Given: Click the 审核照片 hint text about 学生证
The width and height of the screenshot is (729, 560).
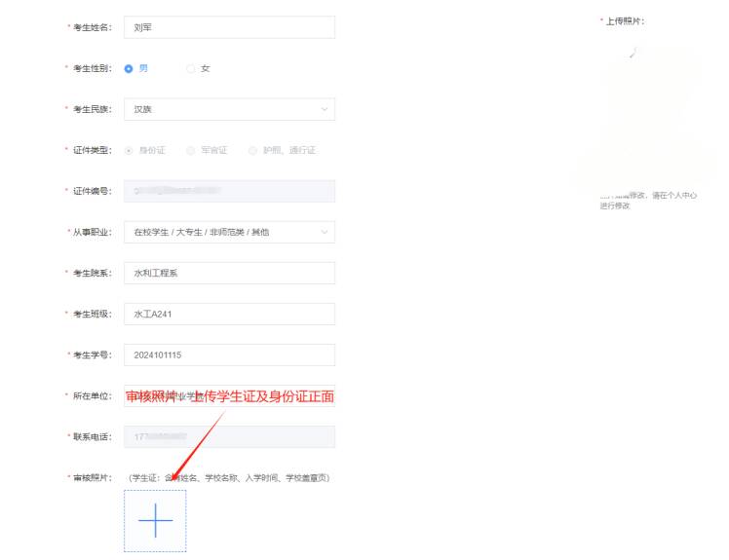Looking at the screenshot, I should (x=229, y=478).
